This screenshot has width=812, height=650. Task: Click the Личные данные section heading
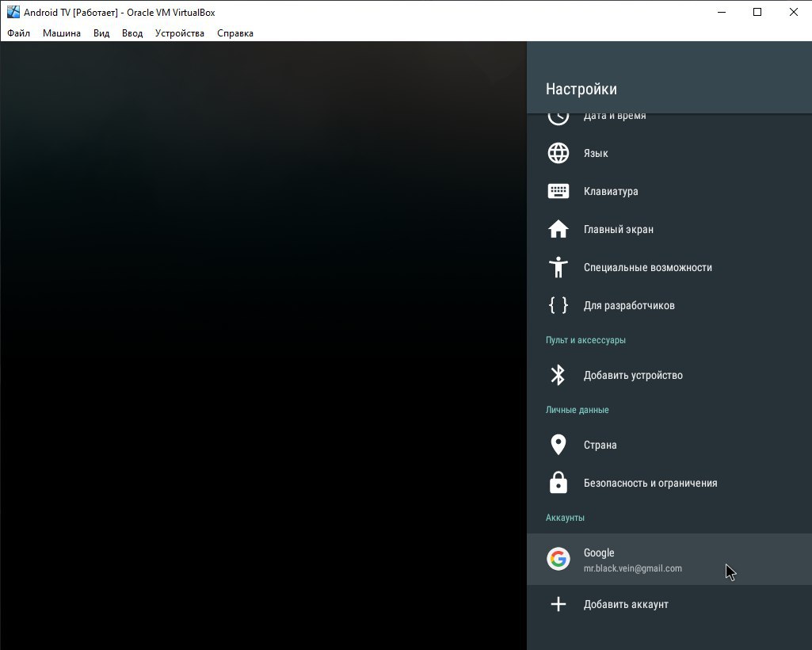point(577,410)
